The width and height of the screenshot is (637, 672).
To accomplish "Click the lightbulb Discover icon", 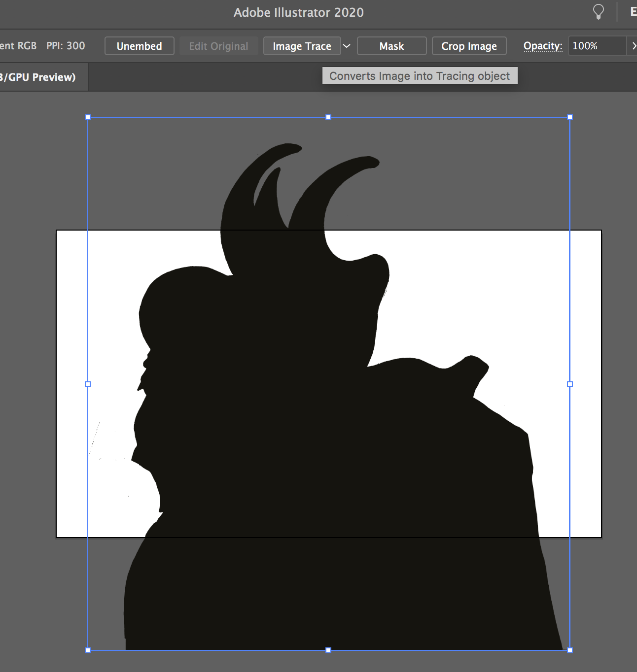I will 598,12.
